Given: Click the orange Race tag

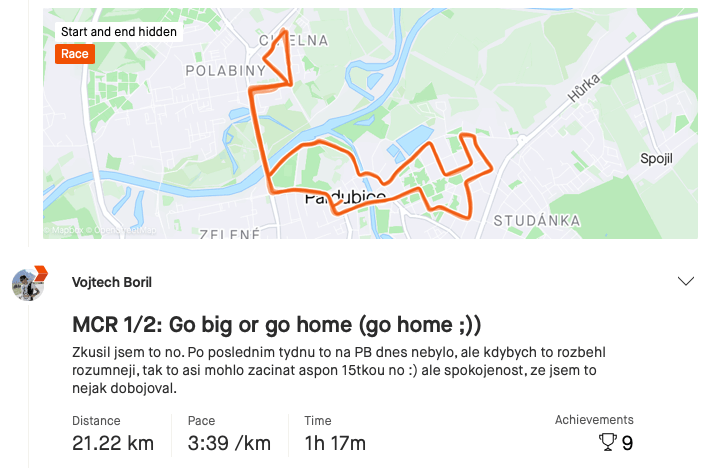Looking at the screenshot, I should point(74,54).
